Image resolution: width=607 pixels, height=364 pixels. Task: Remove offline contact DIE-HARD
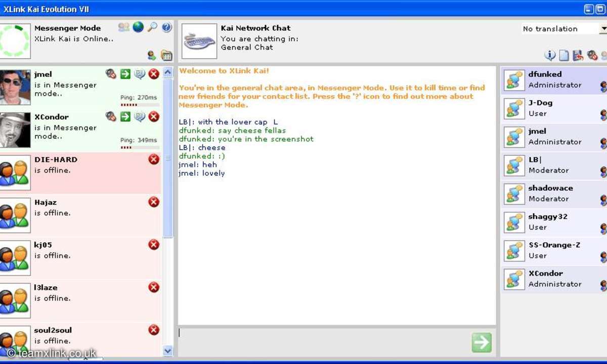pyautogui.click(x=154, y=159)
